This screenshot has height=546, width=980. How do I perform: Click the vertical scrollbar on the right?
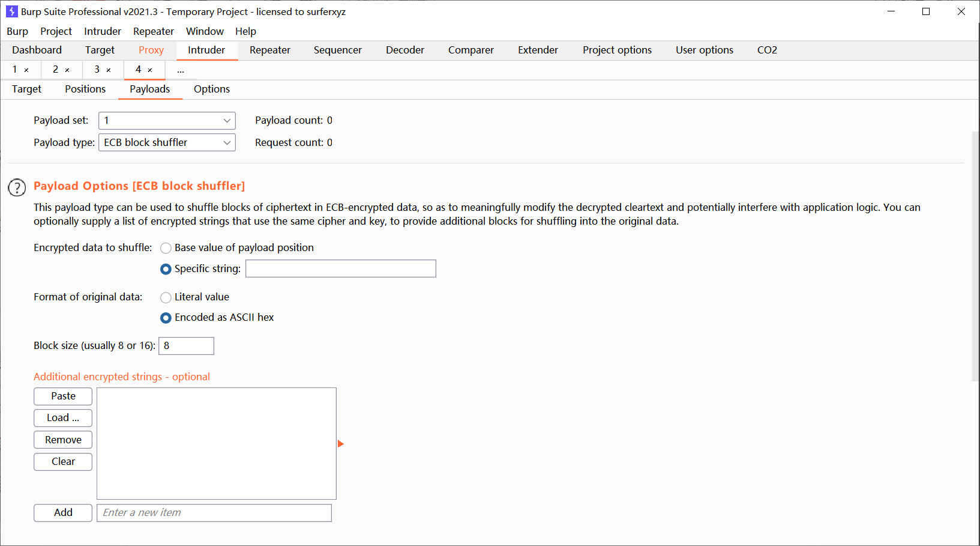[975, 256]
